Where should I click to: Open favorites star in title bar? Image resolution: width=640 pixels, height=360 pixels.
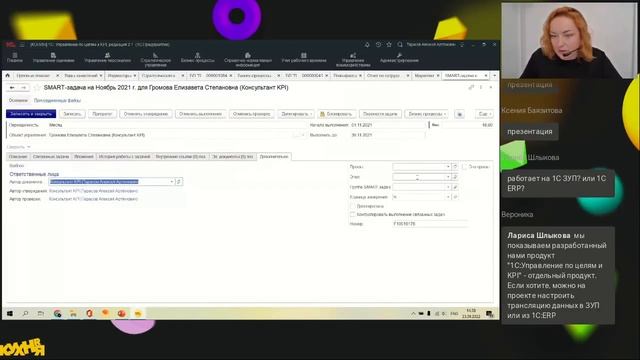click(389, 44)
